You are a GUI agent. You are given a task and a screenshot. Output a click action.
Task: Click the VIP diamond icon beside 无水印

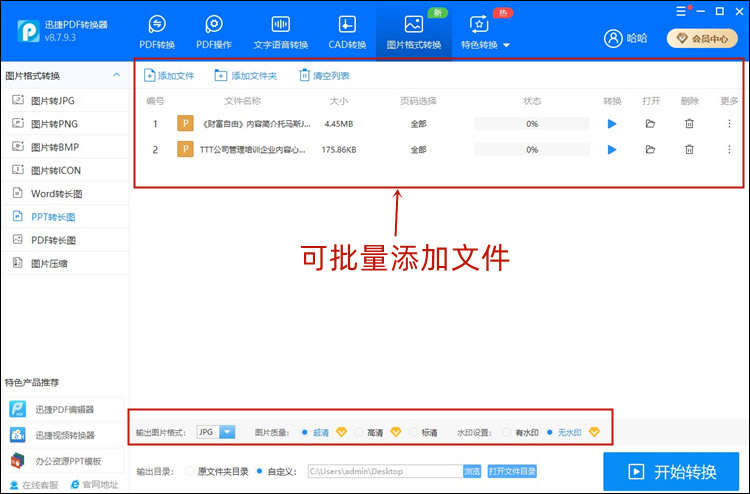pos(594,432)
